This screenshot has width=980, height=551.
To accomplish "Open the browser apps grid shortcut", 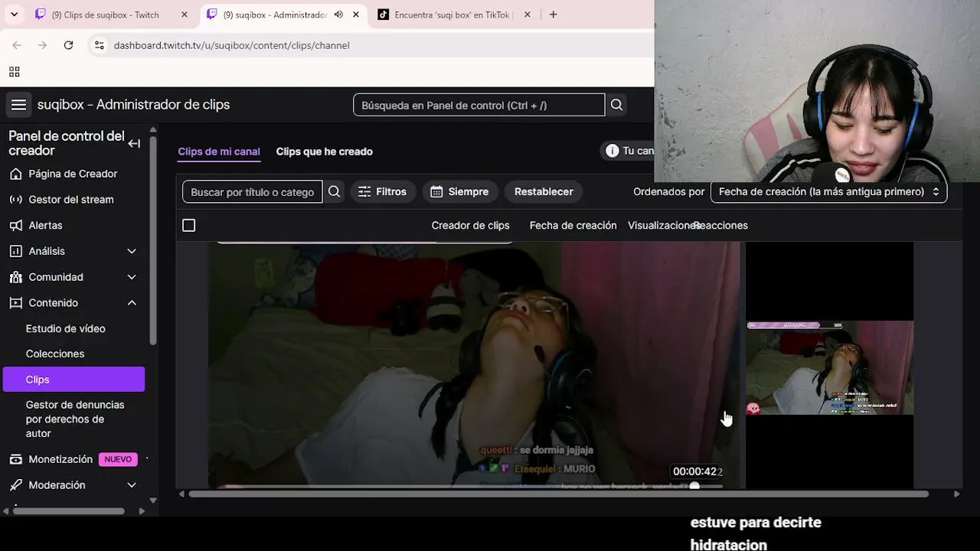I will coord(14,72).
